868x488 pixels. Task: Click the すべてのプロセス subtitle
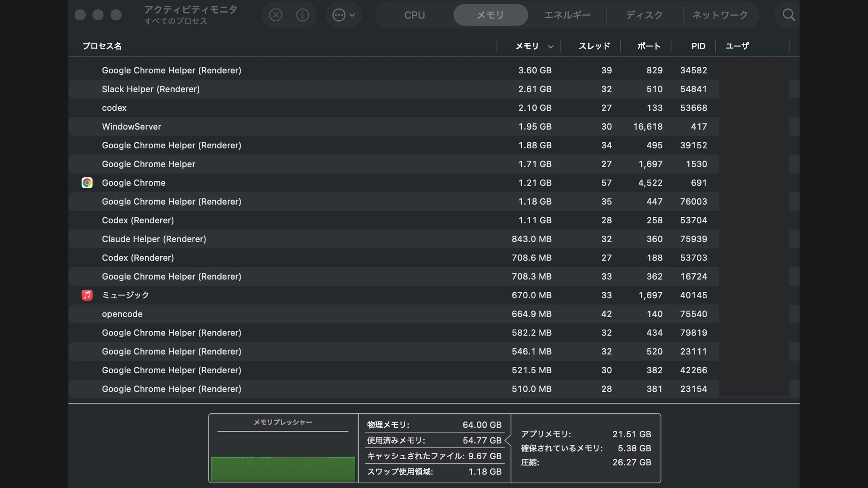(x=175, y=21)
